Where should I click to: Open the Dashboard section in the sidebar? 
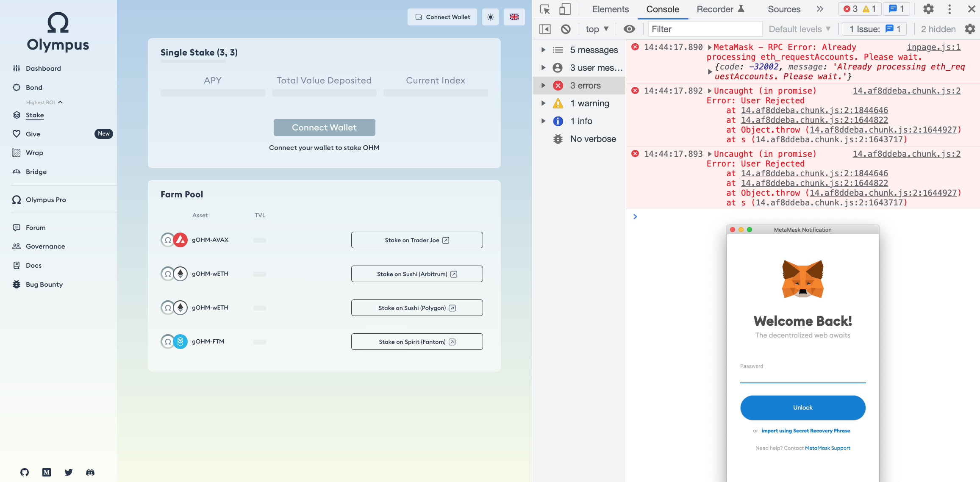click(43, 68)
